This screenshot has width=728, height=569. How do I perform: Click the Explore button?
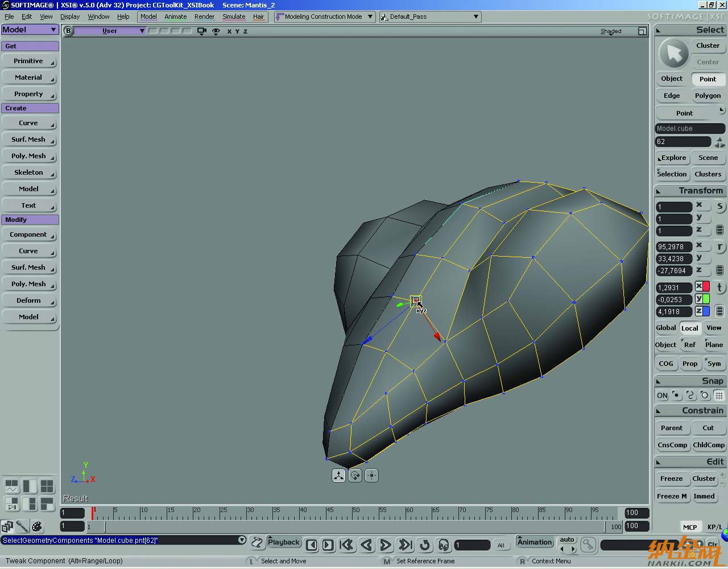pos(673,158)
